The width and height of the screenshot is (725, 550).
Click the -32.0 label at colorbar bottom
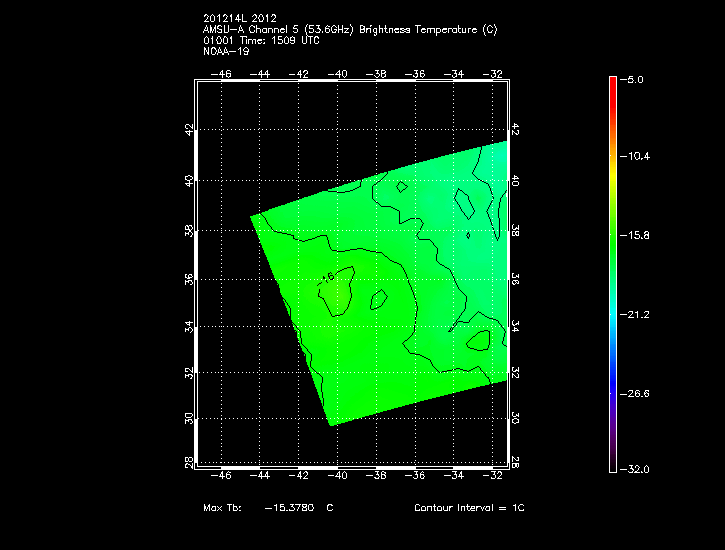[x=637, y=469]
